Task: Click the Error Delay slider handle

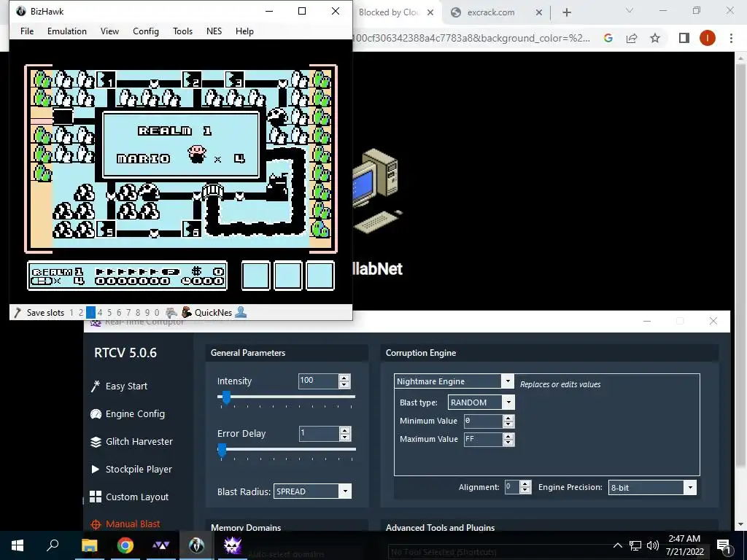Action: click(x=222, y=450)
